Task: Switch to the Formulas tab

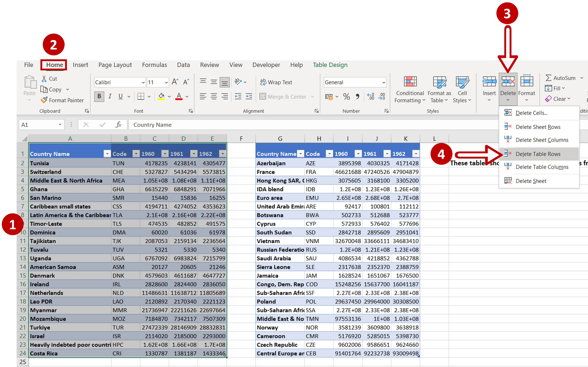Action: [155, 65]
